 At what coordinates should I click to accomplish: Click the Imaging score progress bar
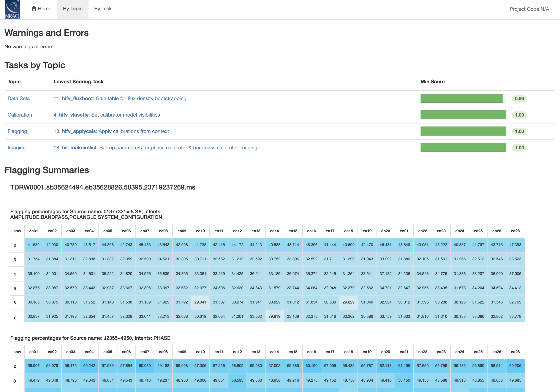tap(463, 147)
